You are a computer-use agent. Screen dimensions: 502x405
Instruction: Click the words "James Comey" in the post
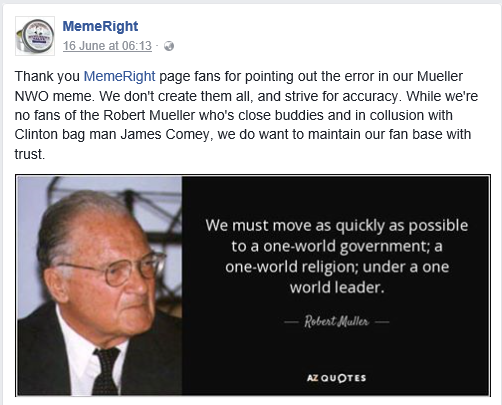[165, 135]
